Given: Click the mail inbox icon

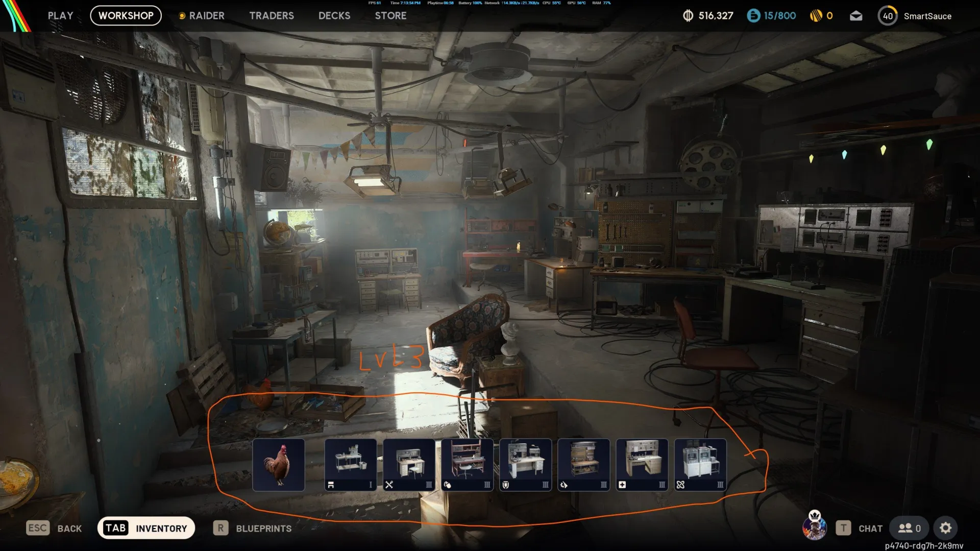Looking at the screenshot, I should [856, 16].
